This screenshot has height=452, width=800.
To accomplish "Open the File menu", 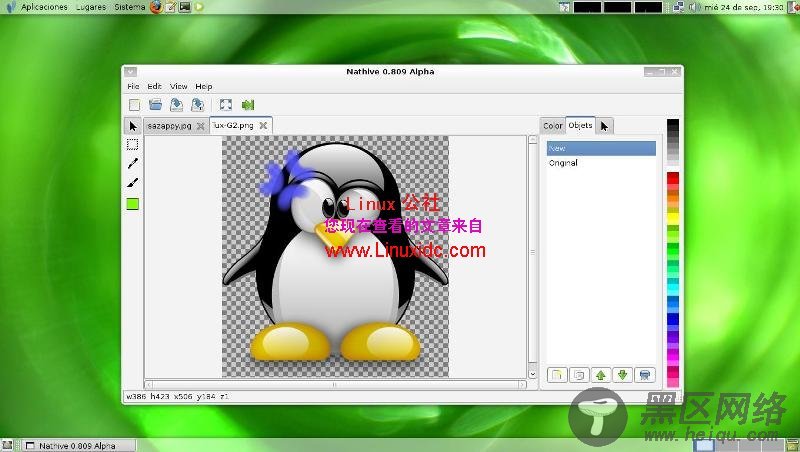I will (x=133, y=86).
